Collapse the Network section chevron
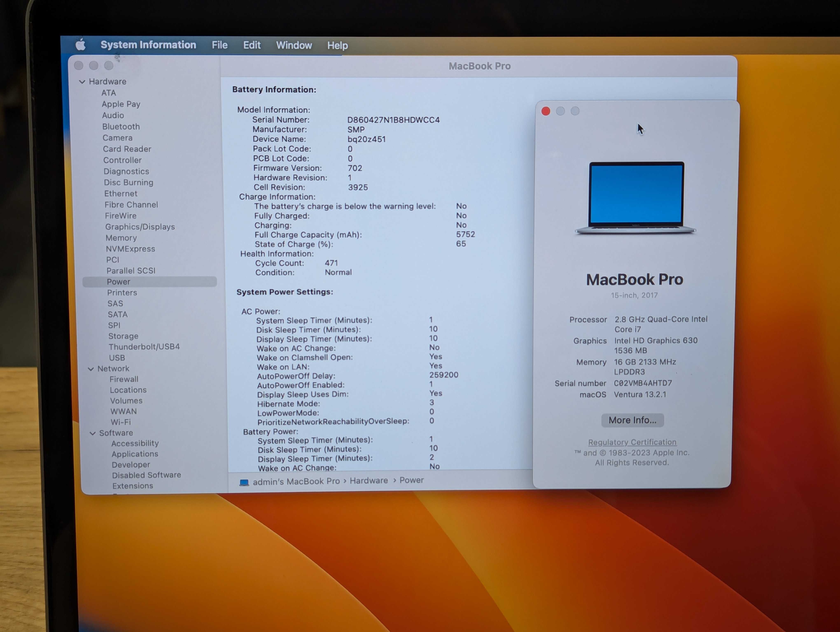The image size is (840, 632). 91,369
